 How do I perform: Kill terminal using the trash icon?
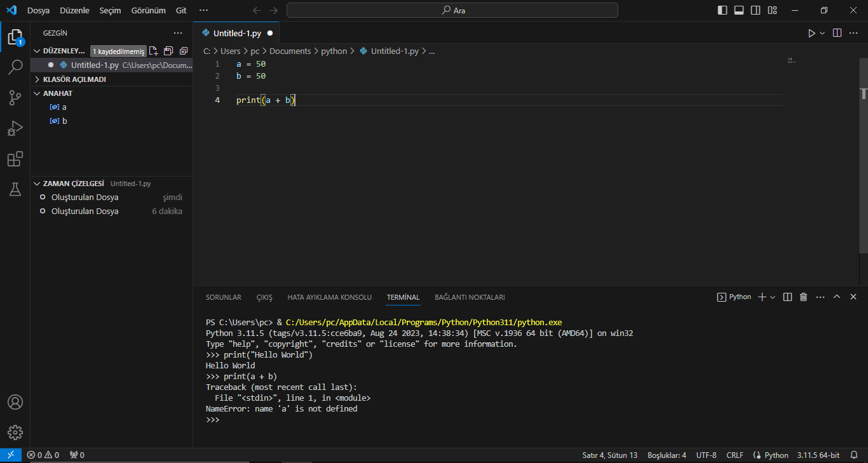tap(803, 297)
